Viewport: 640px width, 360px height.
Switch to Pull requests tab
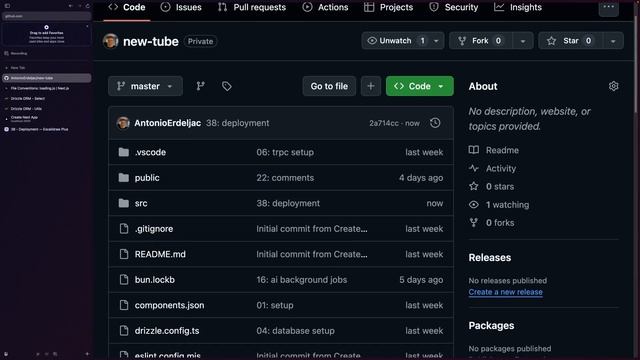coord(252,7)
